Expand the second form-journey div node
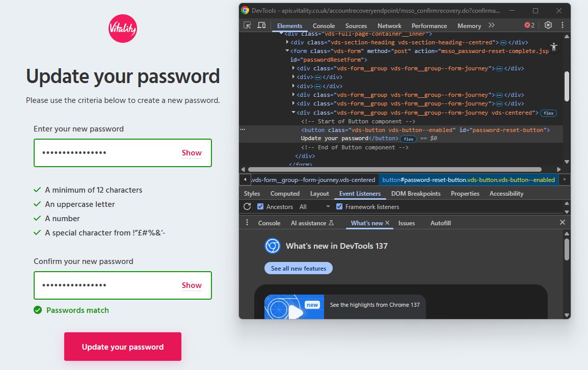 click(x=293, y=95)
